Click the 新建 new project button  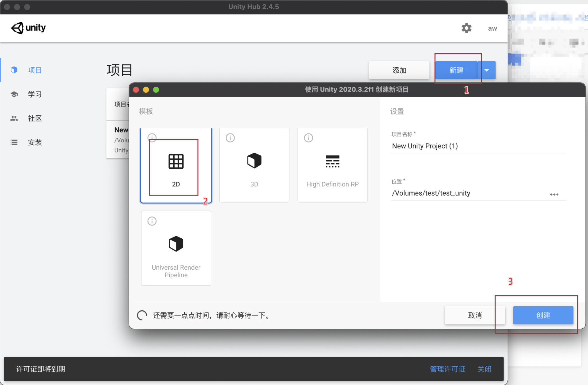pos(456,70)
